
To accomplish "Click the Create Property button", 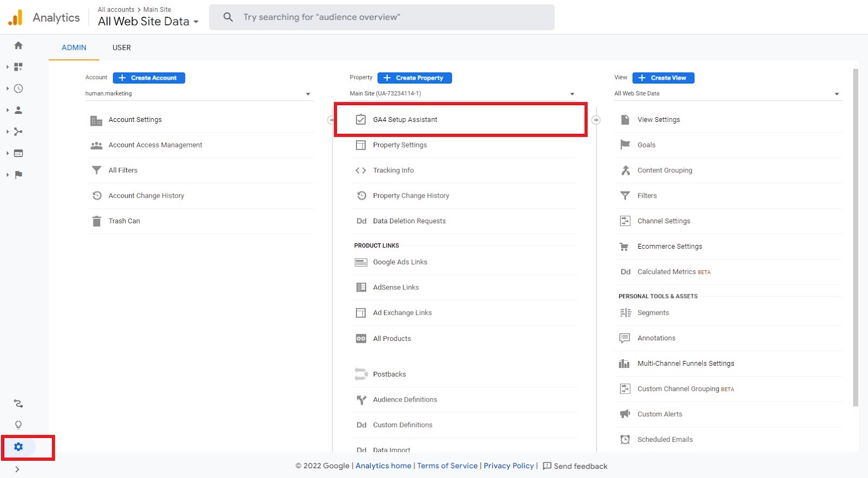I will (x=414, y=78).
